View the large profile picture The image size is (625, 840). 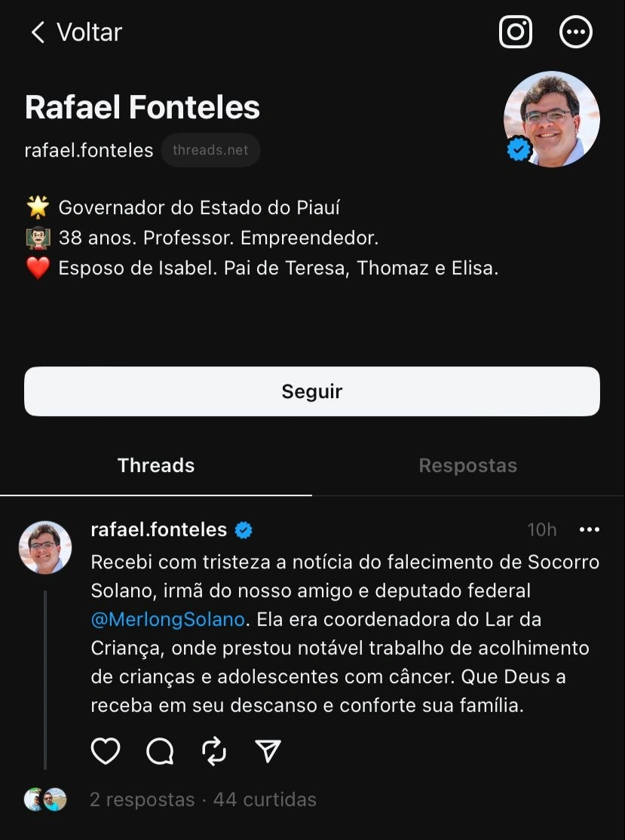click(552, 118)
